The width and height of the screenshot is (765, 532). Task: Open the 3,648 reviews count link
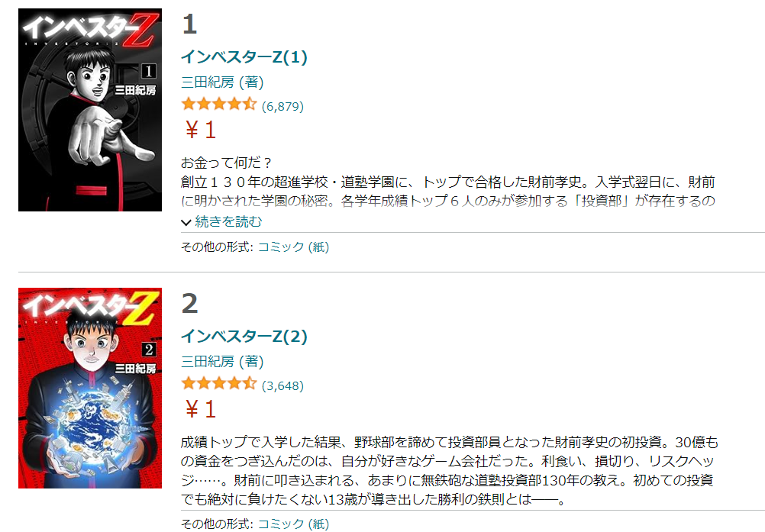[x=282, y=385]
